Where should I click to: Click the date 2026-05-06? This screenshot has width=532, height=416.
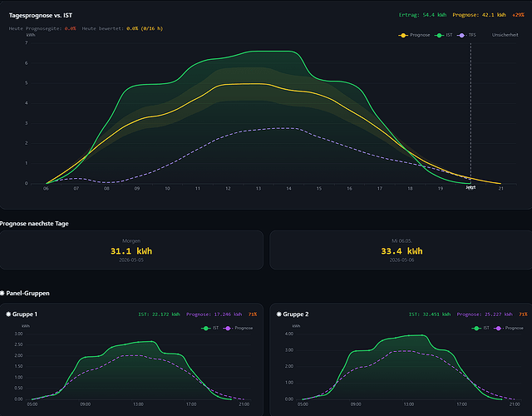pyautogui.click(x=401, y=260)
